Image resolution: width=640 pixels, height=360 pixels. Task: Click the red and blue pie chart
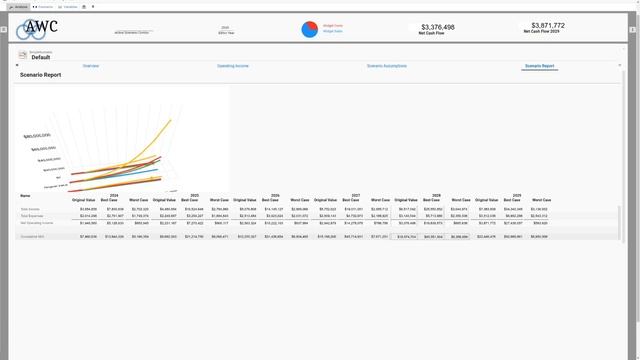click(x=310, y=29)
